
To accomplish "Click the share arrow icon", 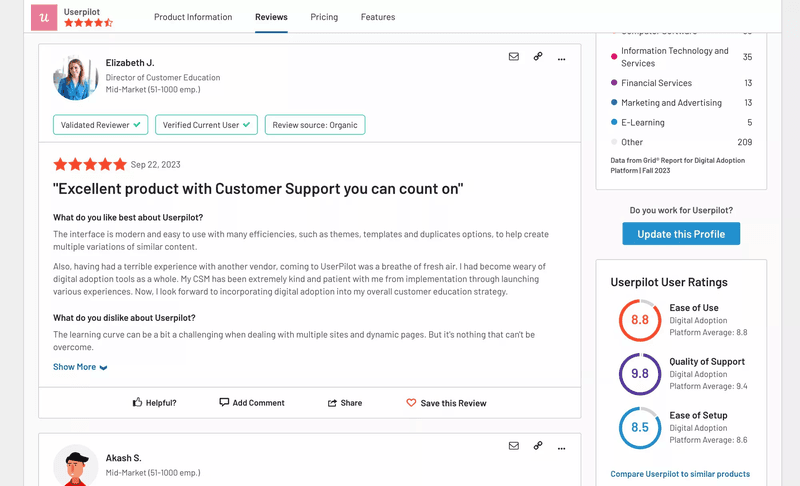I will pyautogui.click(x=332, y=403).
